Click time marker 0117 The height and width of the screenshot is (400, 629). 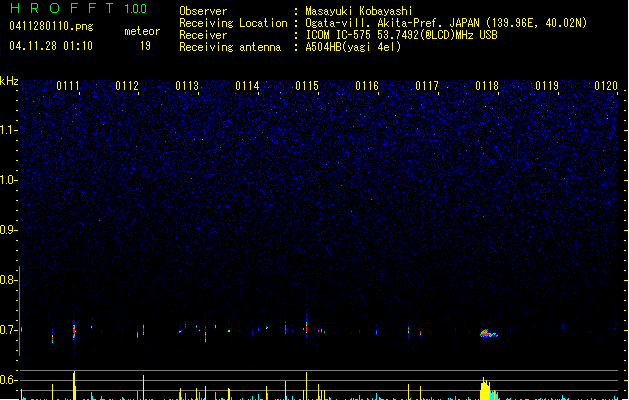point(427,86)
